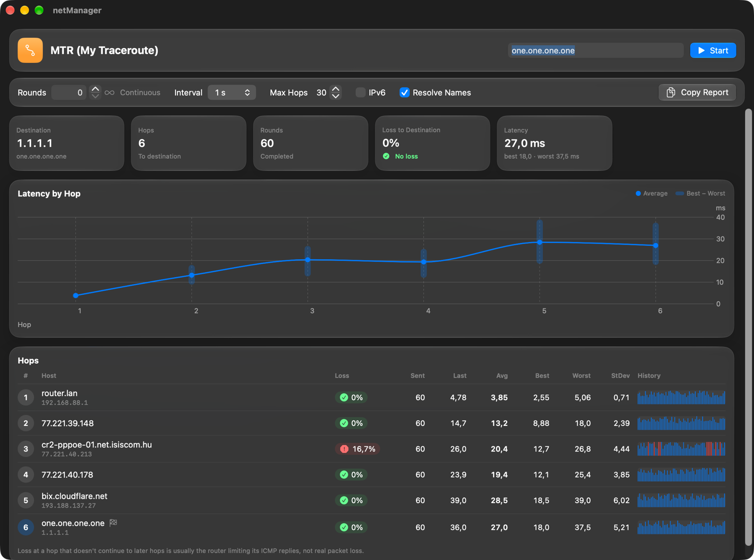
Task: Click the history sparkline for router.lan
Action: coord(681,397)
